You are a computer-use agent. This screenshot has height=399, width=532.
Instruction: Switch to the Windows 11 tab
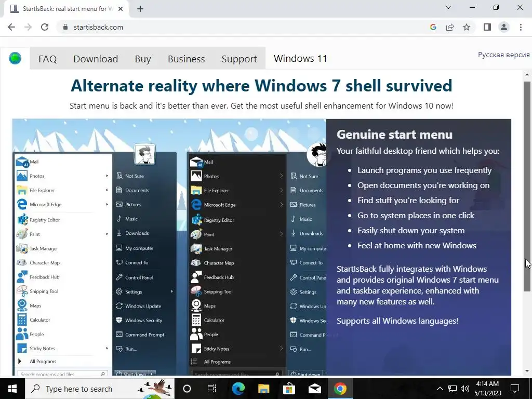pos(300,58)
